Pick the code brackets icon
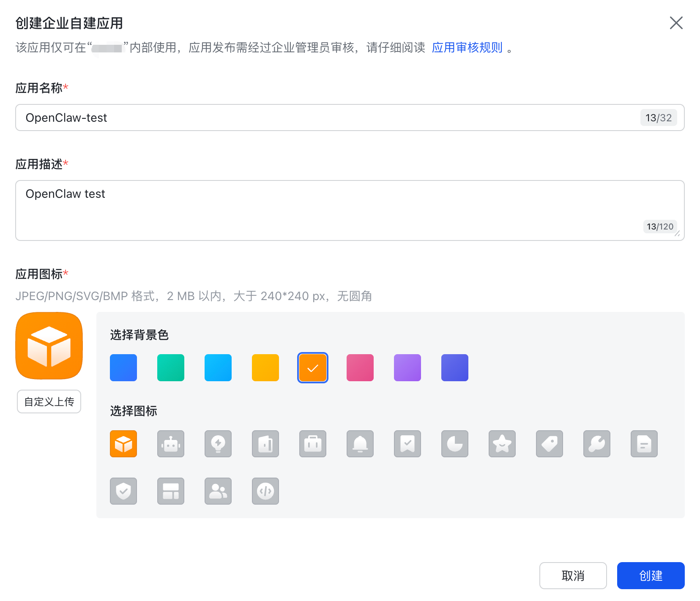 coord(265,491)
